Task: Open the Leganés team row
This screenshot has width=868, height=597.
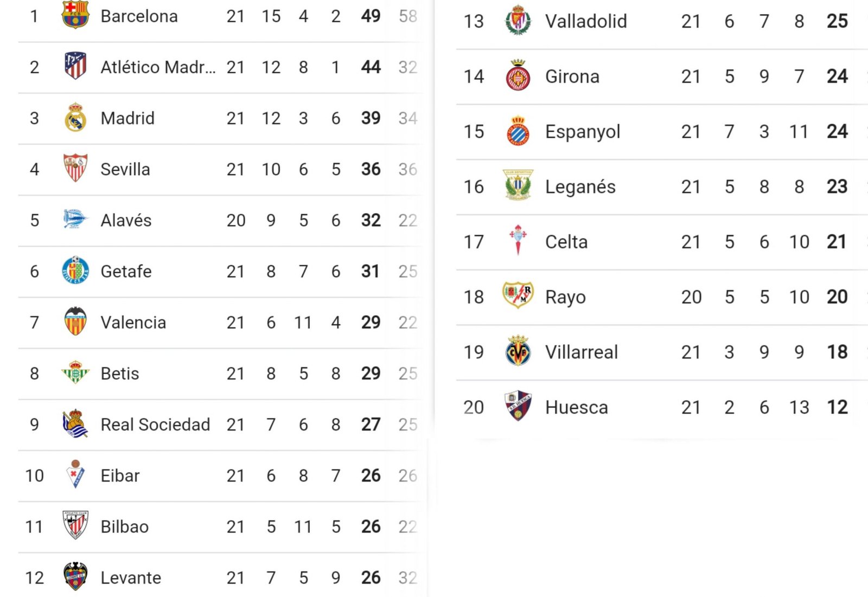Action: coord(580,187)
